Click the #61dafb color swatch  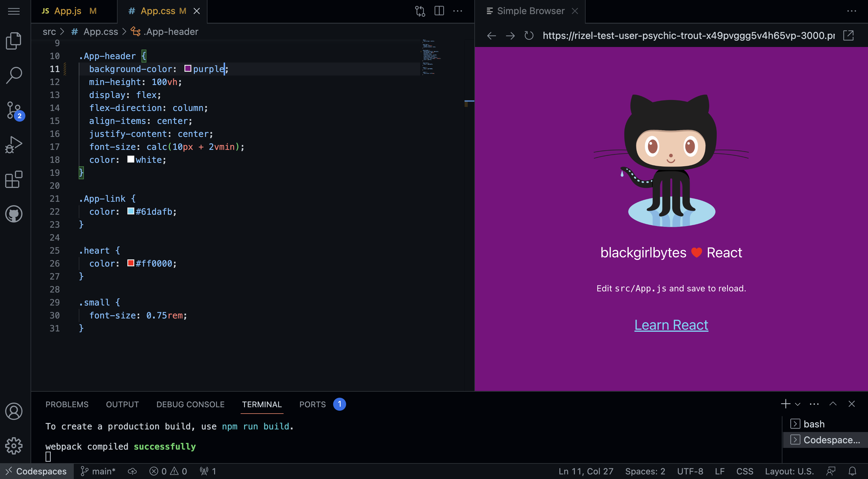[131, 211]
